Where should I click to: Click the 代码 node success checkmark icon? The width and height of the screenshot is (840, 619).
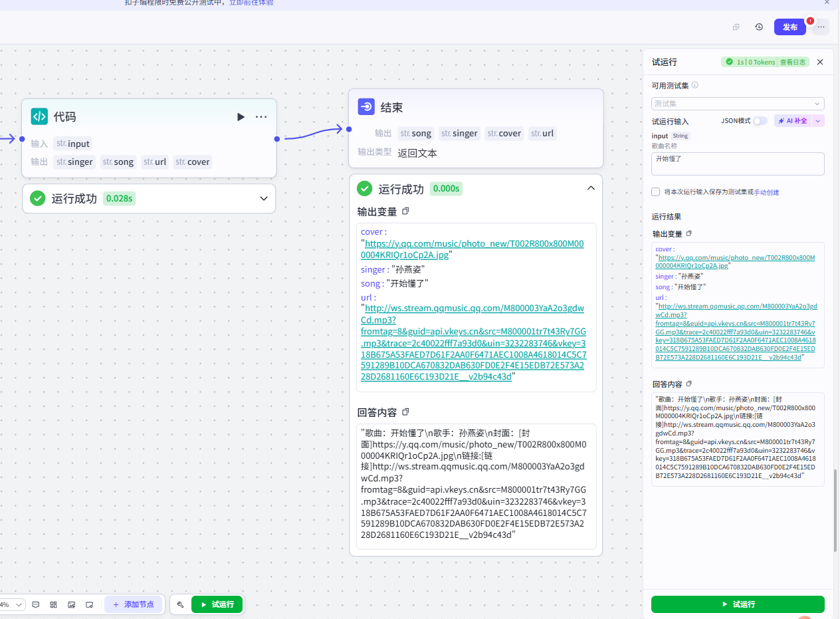coord(38,198)
